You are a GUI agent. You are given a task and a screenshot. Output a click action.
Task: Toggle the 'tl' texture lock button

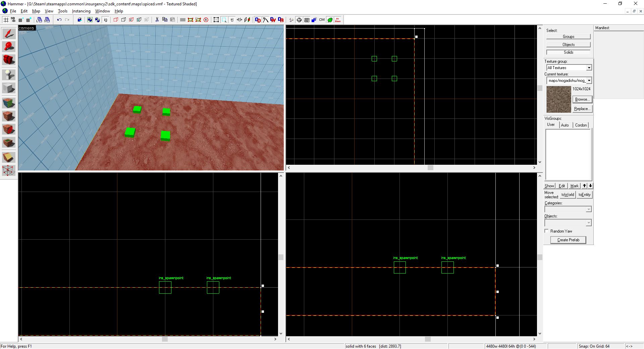point(232,20)
